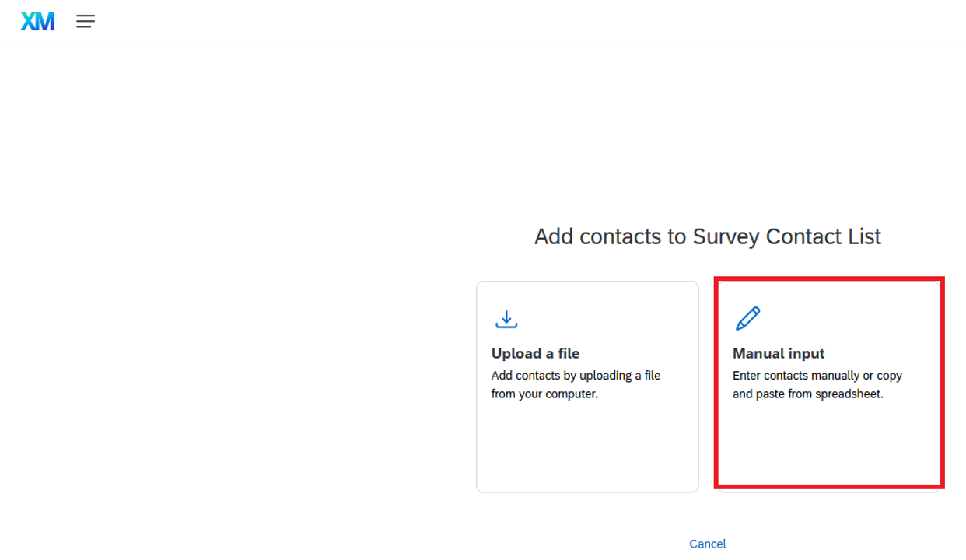This screenshot has width=966, height=560.
Task: Cancel adding contacts
Action: coord(707,544)
